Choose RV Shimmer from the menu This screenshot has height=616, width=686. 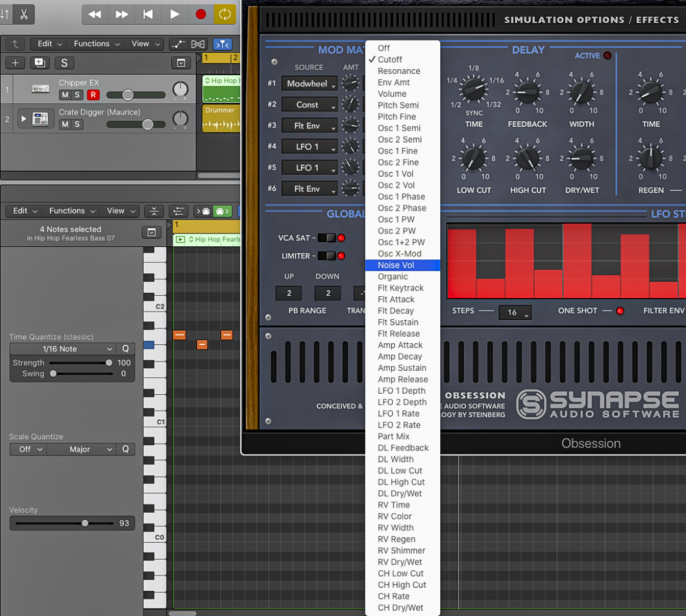[402, 551]
